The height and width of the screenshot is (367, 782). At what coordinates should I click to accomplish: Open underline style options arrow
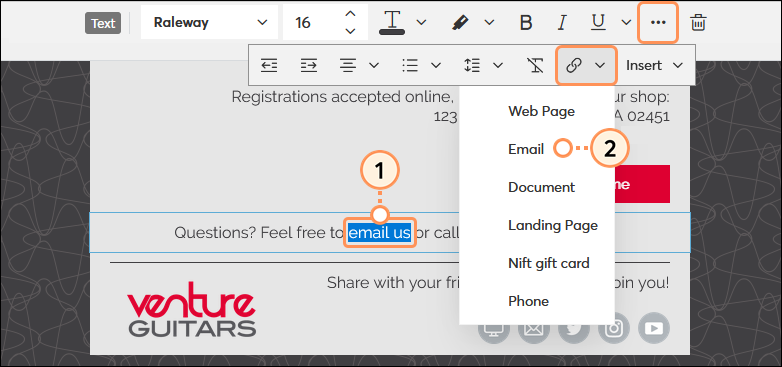626,22
